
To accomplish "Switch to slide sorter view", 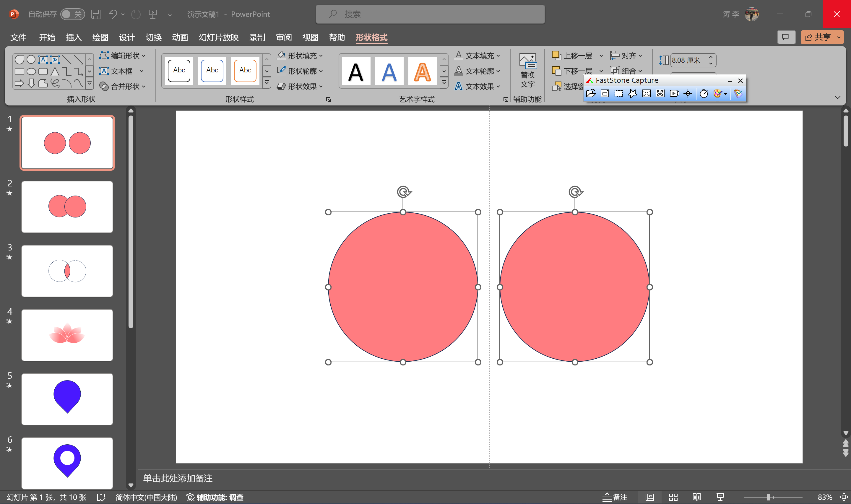I will pyautogui.click(x=673, y=497).
